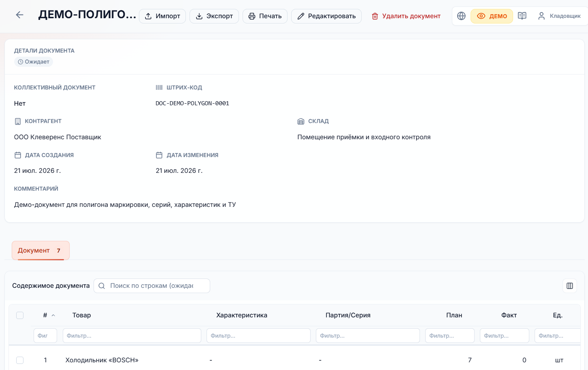Image resolution: width=588 pixels, height=370 pixels.
Task: Click the Экспорт button
Action: 214,16
